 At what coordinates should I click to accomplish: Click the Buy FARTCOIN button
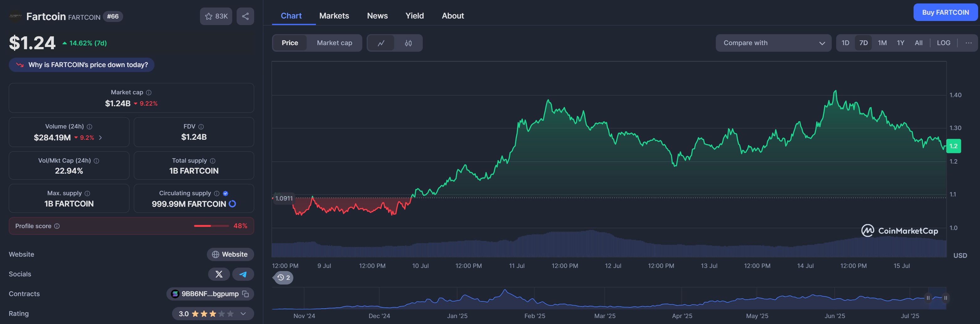(946, 12)
